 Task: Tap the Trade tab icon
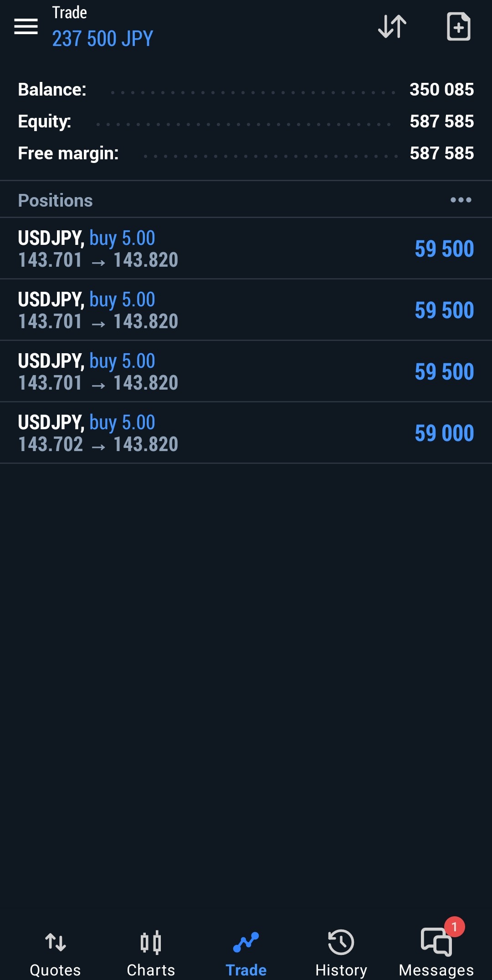[246, 942]
